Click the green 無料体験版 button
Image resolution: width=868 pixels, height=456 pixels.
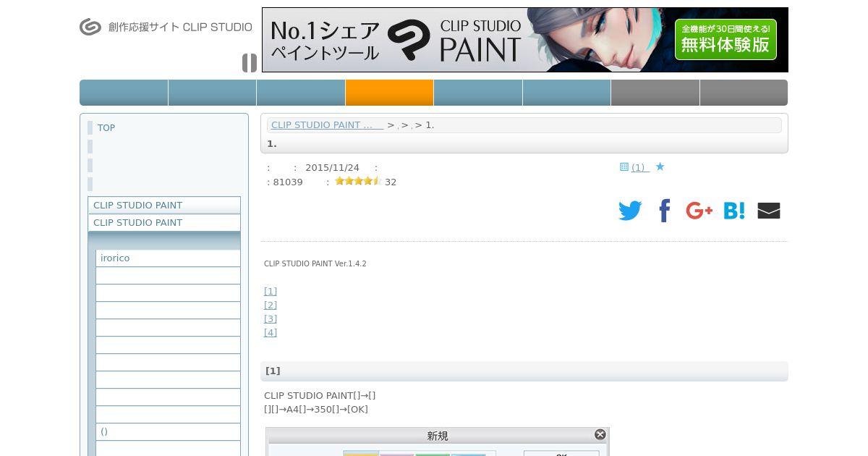tap(726, 39)
